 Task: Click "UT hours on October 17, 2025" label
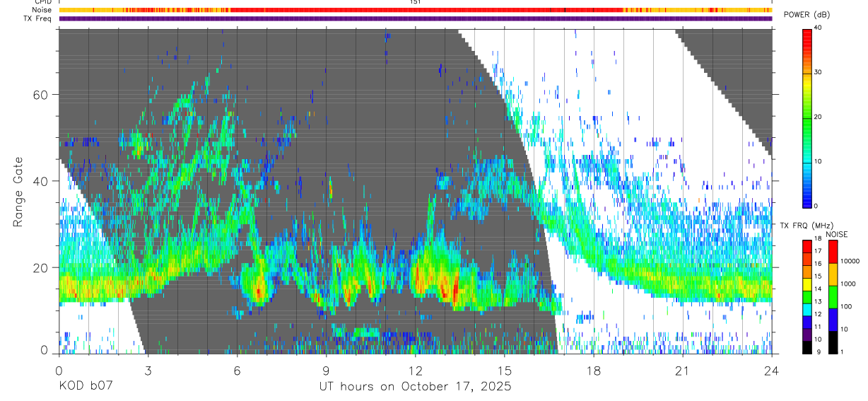[415, 387]
